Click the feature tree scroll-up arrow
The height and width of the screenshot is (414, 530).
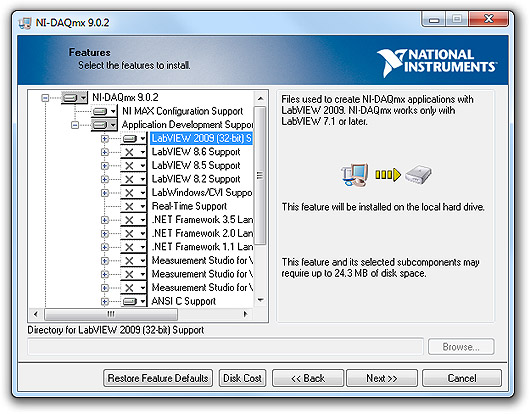260,99
